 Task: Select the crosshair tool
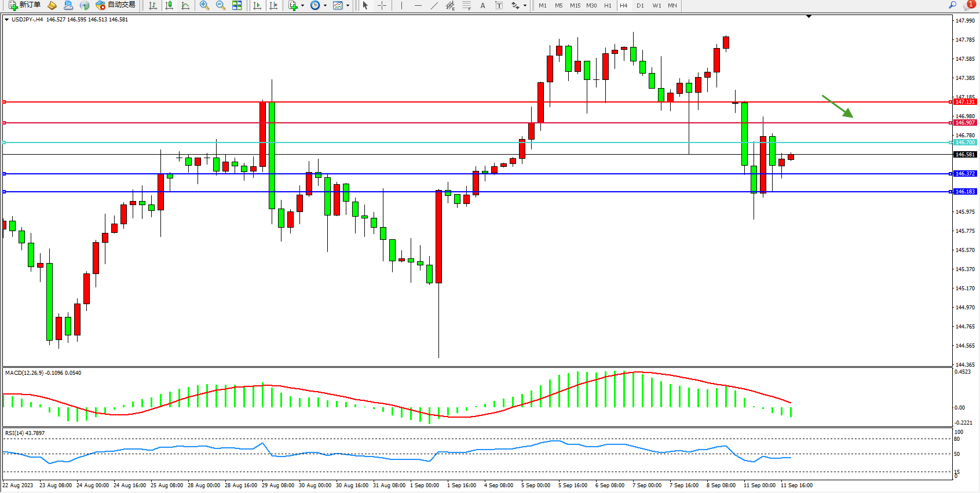tap(382, 5)
